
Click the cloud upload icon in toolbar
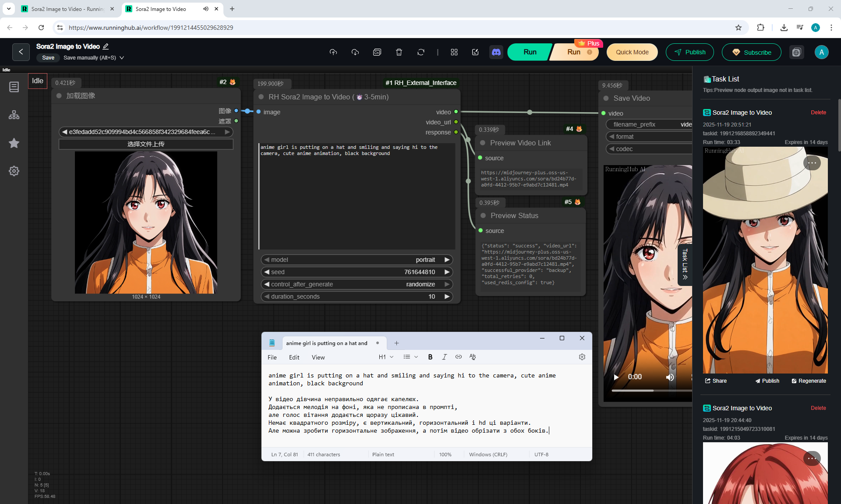tap(333, 52)
